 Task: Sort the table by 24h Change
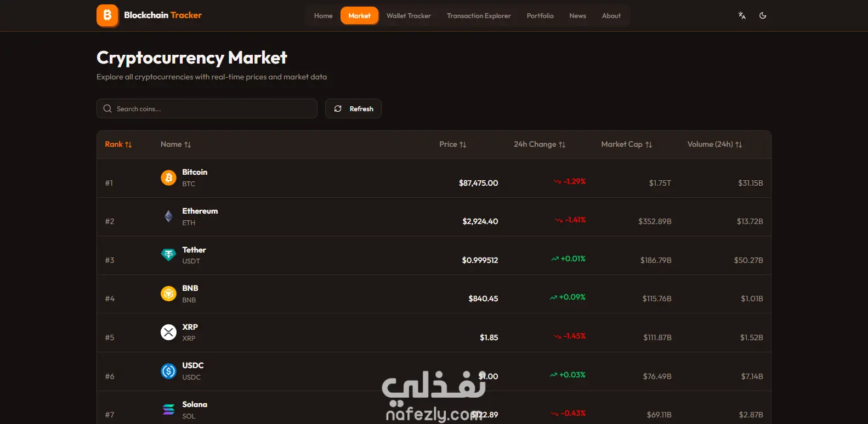pyautogui.click(x=540, y=145)
